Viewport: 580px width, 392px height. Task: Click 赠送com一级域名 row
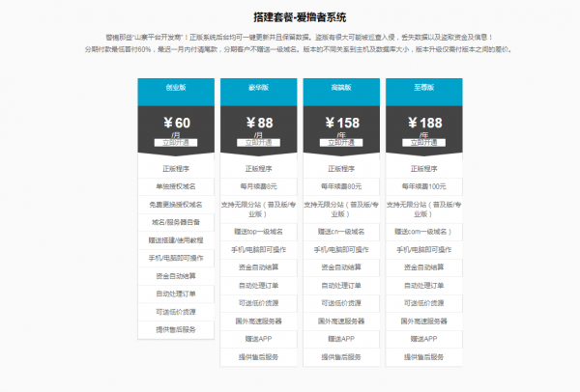tap(424, 232)
